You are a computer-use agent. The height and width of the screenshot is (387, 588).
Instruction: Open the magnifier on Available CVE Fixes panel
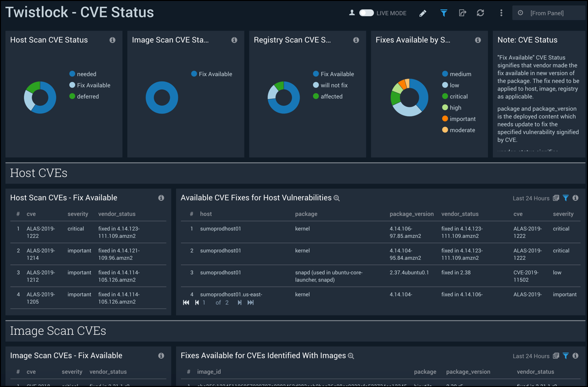(336, 198)
